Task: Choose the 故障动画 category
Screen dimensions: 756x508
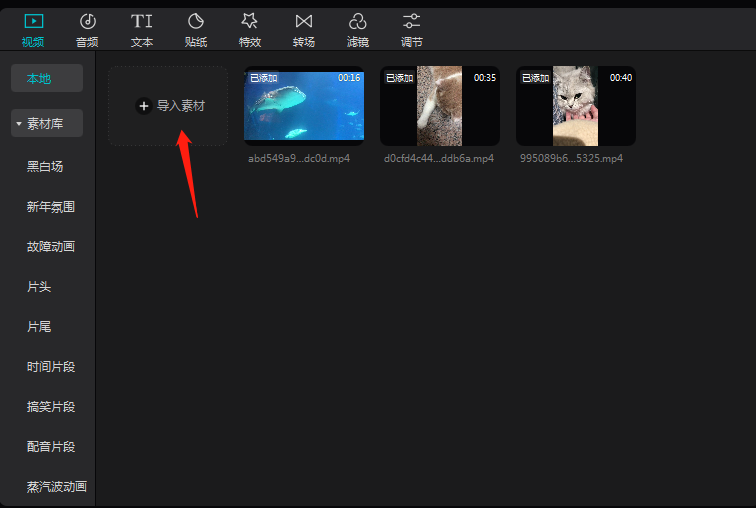Action: pos(51,247)
